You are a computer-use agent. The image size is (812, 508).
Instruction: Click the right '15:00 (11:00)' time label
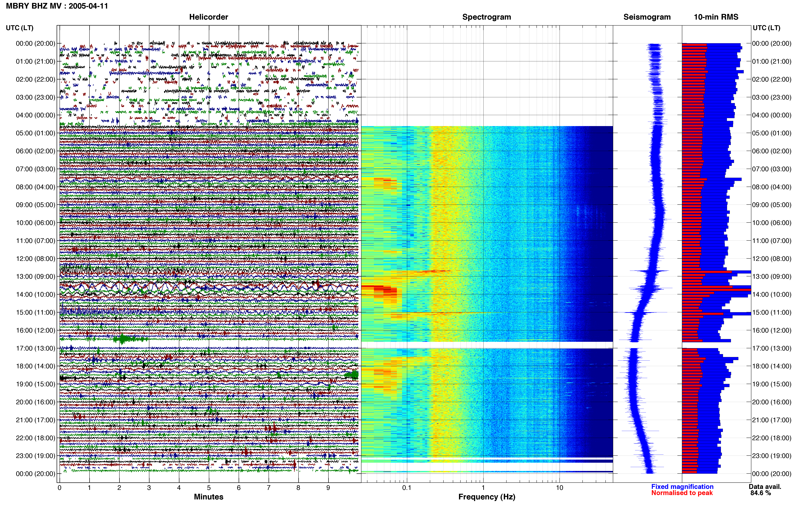click(x=772, y=313)
